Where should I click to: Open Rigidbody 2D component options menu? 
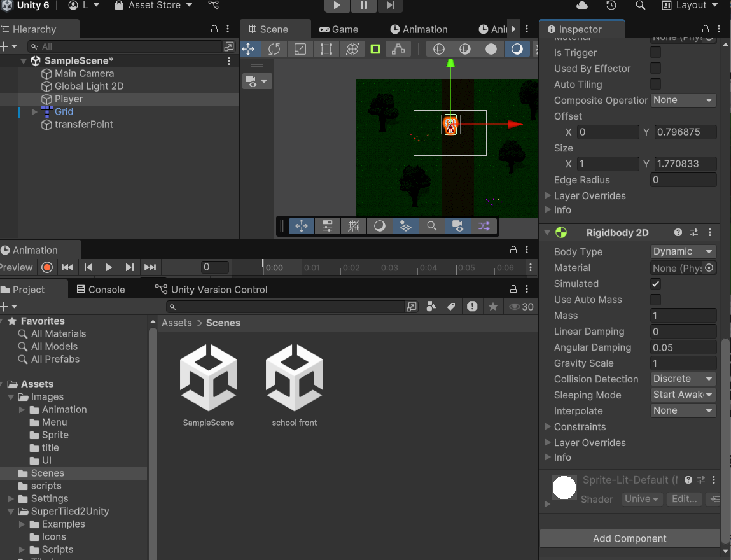[710, 232]
